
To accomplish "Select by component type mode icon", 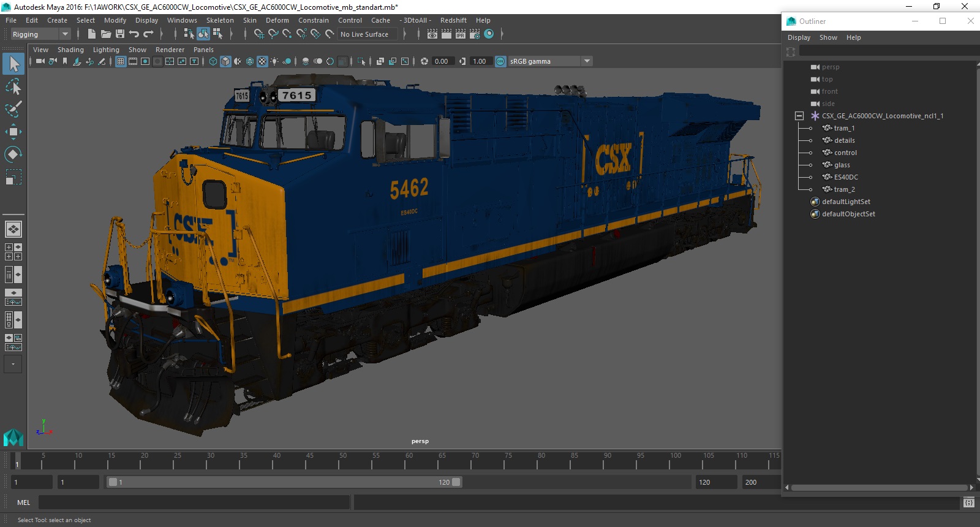I will coord(217,34).
